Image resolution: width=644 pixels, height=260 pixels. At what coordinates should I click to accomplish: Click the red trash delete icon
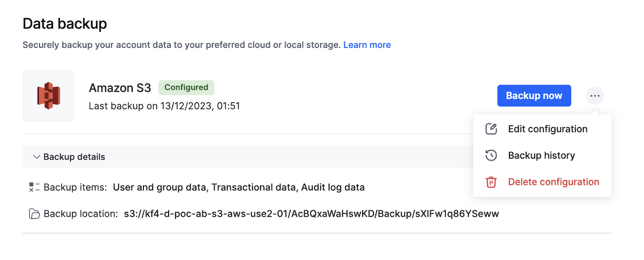click(491, 182)
